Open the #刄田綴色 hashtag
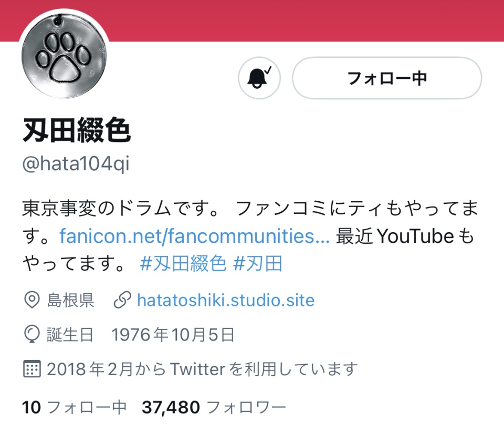 (x=183, y=264)
